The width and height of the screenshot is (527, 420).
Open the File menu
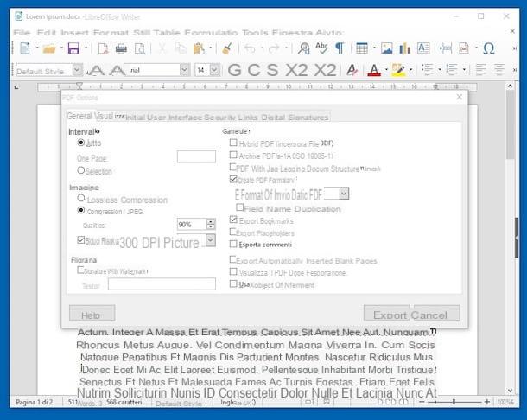click(x=22, y=33)
